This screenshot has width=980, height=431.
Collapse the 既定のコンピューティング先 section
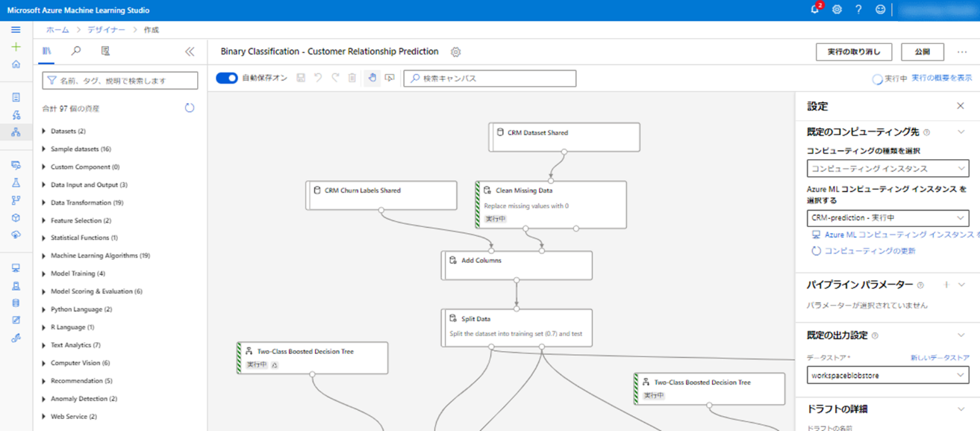pos(961,132)
